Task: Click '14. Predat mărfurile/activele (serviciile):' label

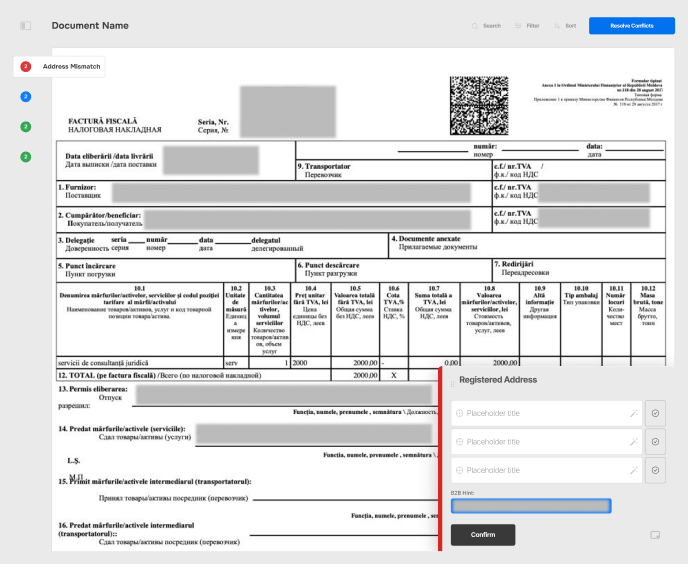Action: point(122,429)
